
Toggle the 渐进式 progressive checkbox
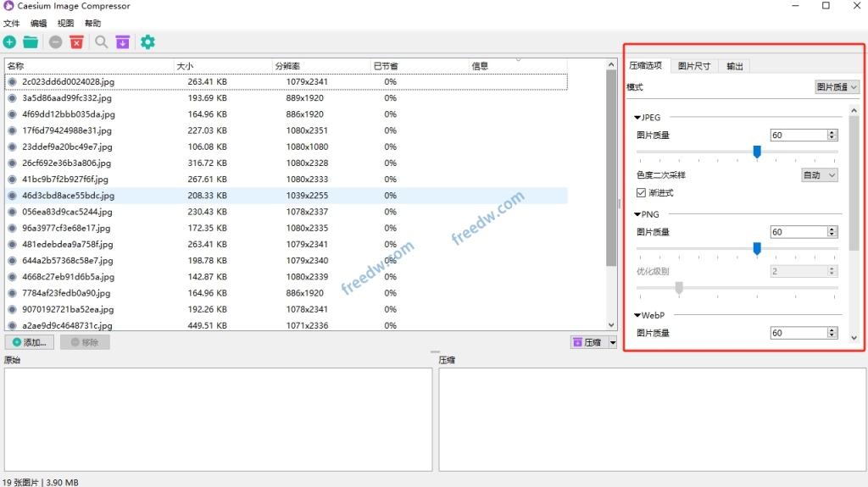pyautogui.click(x=641, y=192)
